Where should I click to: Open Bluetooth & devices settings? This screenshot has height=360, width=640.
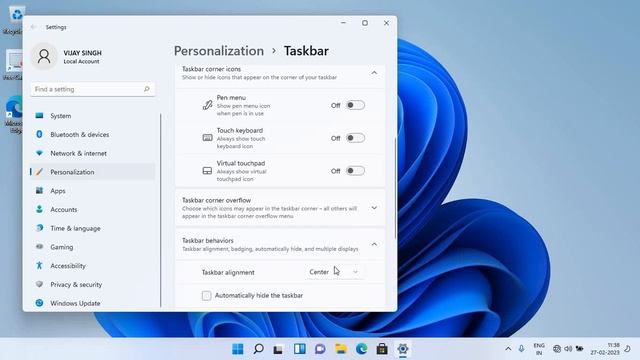92,135
